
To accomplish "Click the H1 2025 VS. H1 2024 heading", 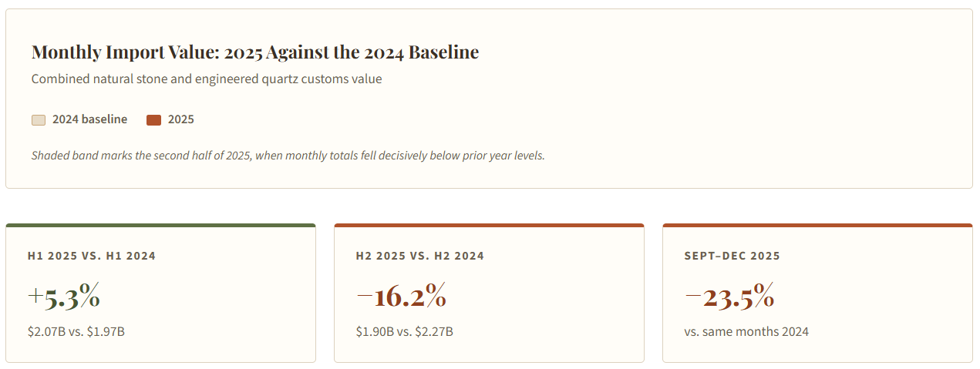I will click(x=92, y=256).
